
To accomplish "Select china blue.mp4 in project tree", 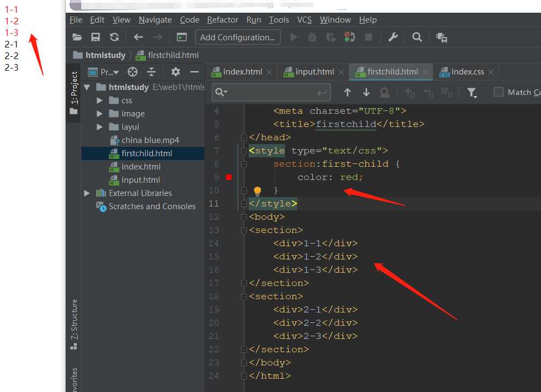I will coord(150,140).
